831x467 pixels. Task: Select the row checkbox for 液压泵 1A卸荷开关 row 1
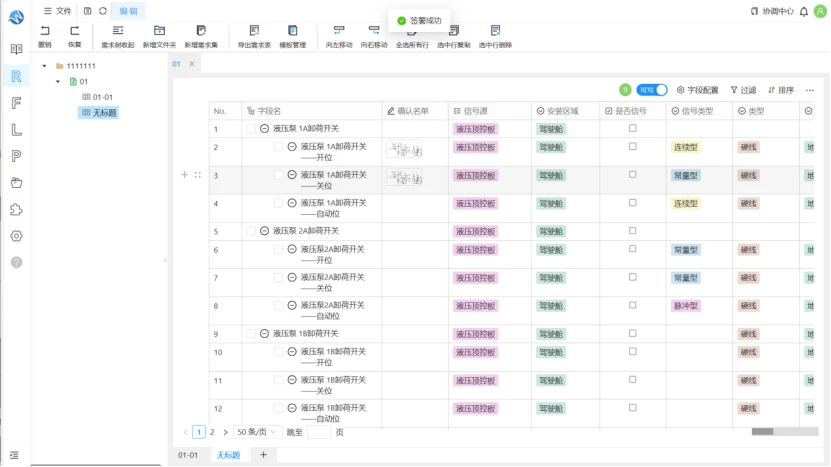coord(251,129)
